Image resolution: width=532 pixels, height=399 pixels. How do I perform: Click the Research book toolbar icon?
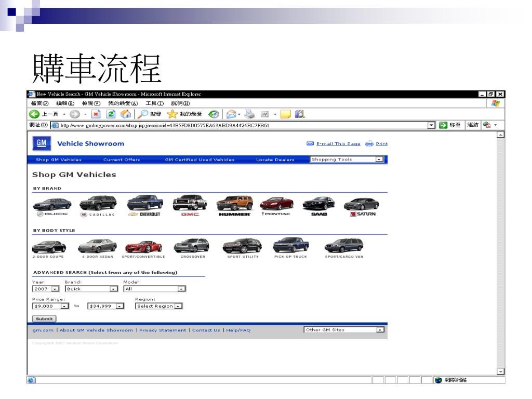pyautogui.click(x=300, y=114)
